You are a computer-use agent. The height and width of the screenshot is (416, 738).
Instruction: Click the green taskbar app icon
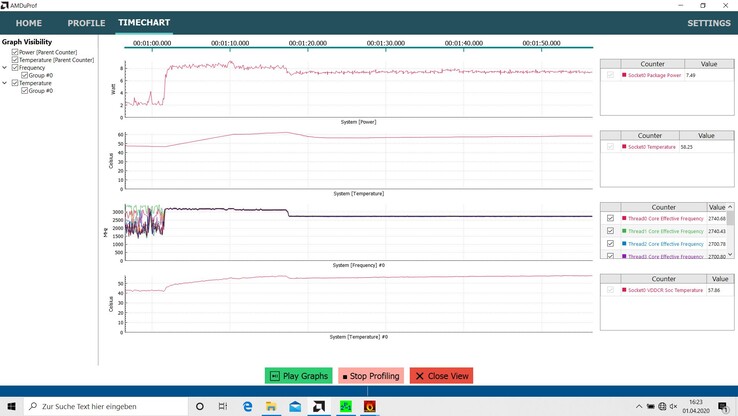[x=345, y=406]
